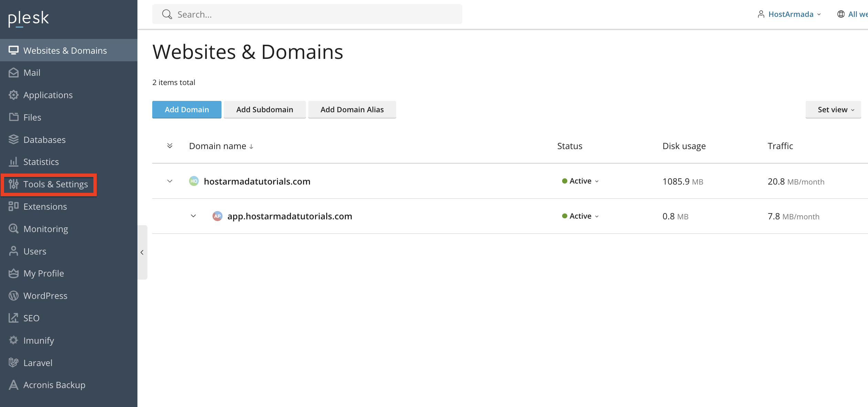Click the Disk usage column header
This screenshot has width=868, height=407.
(x=684, y=146)
